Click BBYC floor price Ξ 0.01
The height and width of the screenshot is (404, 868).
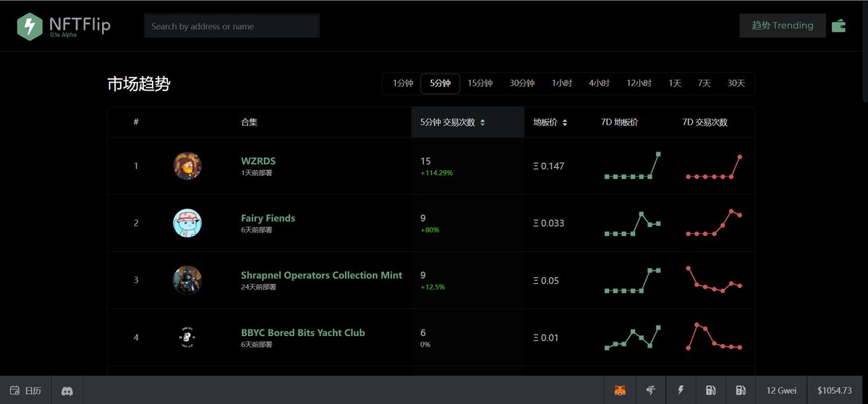(546, 337)
